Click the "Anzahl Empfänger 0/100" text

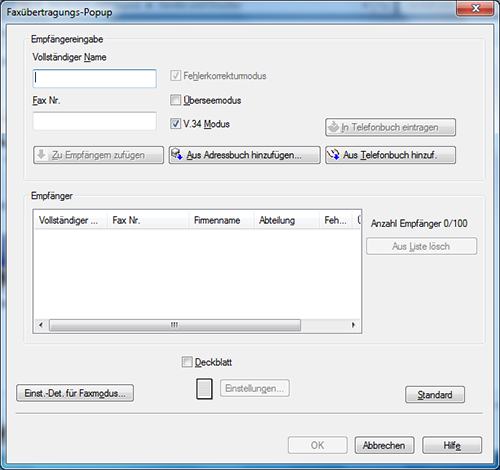[x=419, y=223]
